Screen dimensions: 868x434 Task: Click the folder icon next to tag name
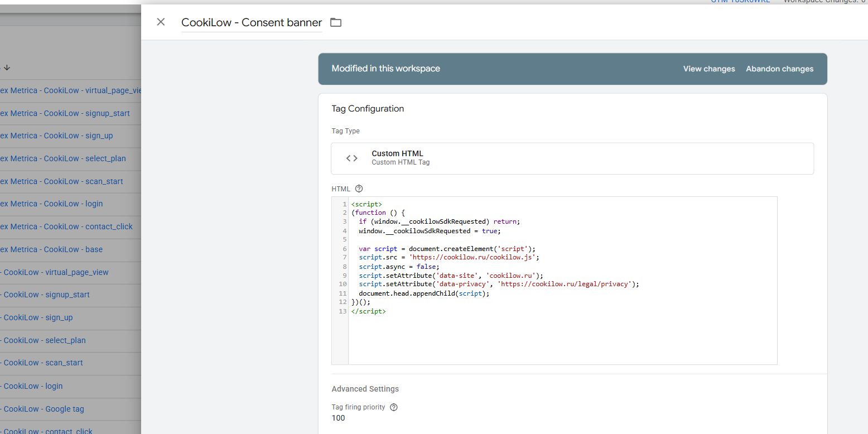pyautogui.click(x=335, y=22)
